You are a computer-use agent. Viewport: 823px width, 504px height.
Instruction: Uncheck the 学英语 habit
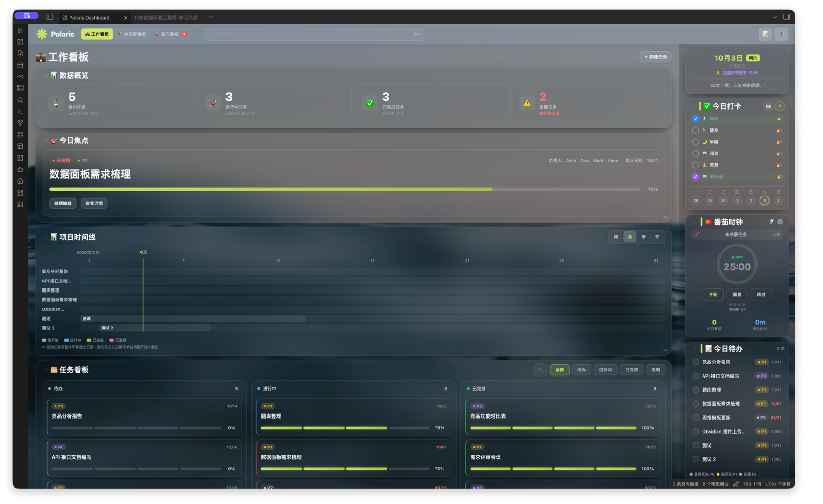[696, 177]
